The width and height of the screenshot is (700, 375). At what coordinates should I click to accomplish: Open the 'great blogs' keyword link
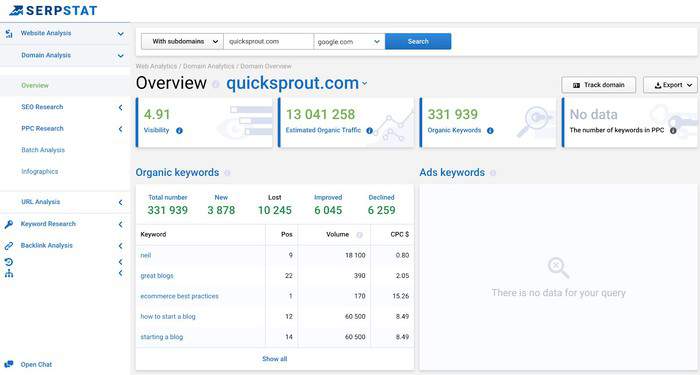pyautogui.click(x=157, y=276)
